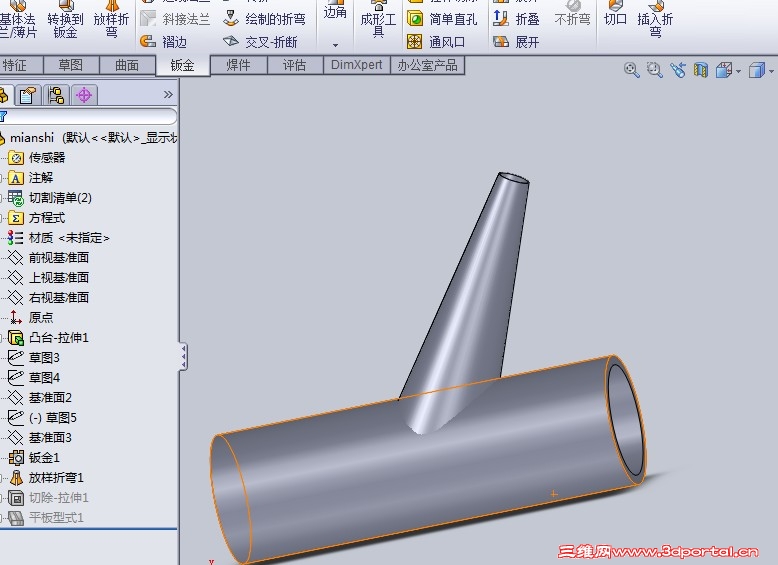Select the 右视基准面 plane

tap(49, 297)
